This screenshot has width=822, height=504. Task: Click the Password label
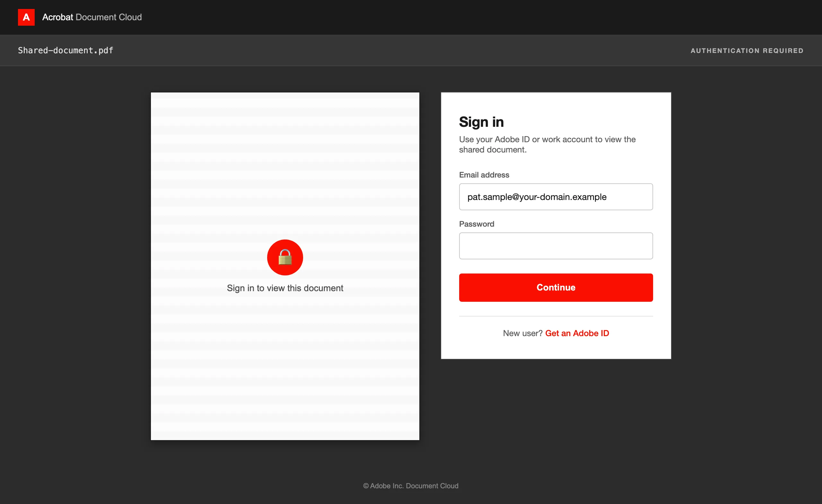(477, 224)
